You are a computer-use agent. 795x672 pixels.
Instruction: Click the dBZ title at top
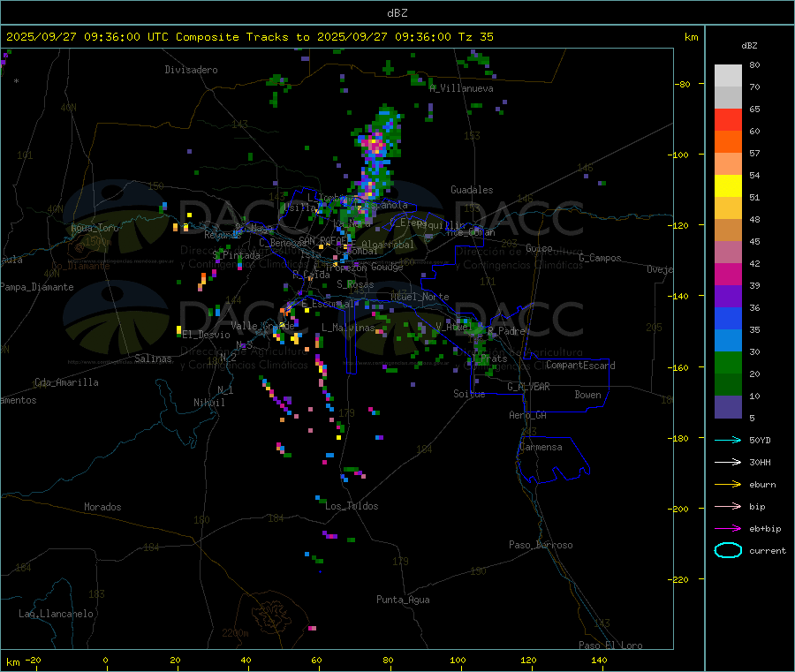tap(397, 13)
